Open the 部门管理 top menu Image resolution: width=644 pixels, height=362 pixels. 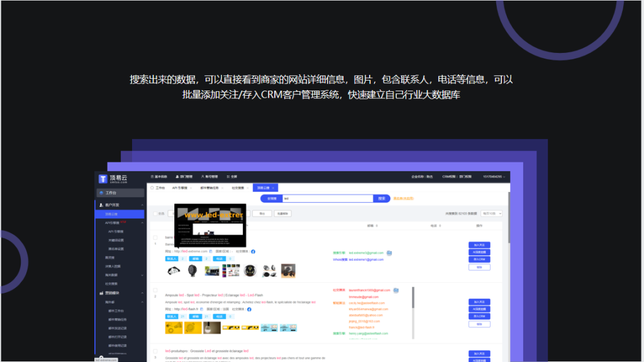(186, 177)
